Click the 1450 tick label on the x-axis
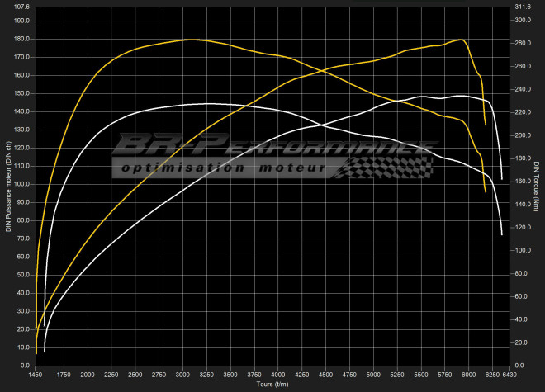Viewport: 545px width, 392px height. pos(36,375)
